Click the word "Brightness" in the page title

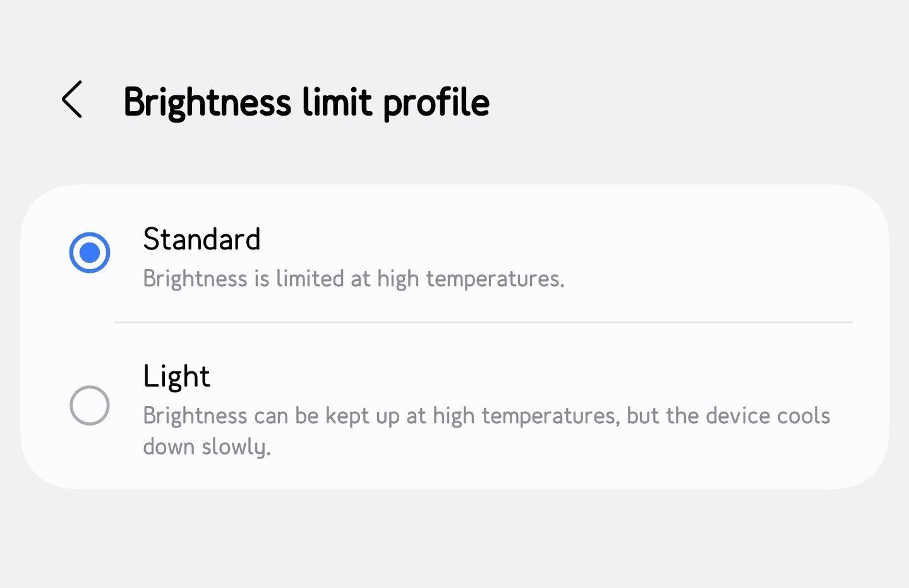pos(207,102)
